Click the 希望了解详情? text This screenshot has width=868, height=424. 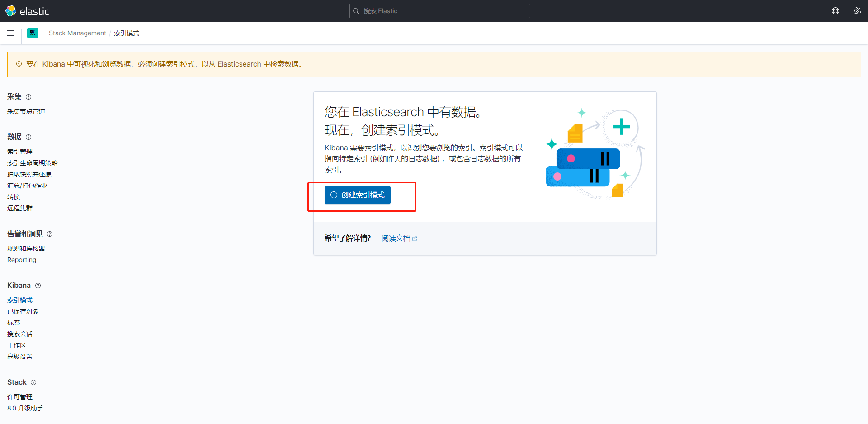[x=348, y=238]
